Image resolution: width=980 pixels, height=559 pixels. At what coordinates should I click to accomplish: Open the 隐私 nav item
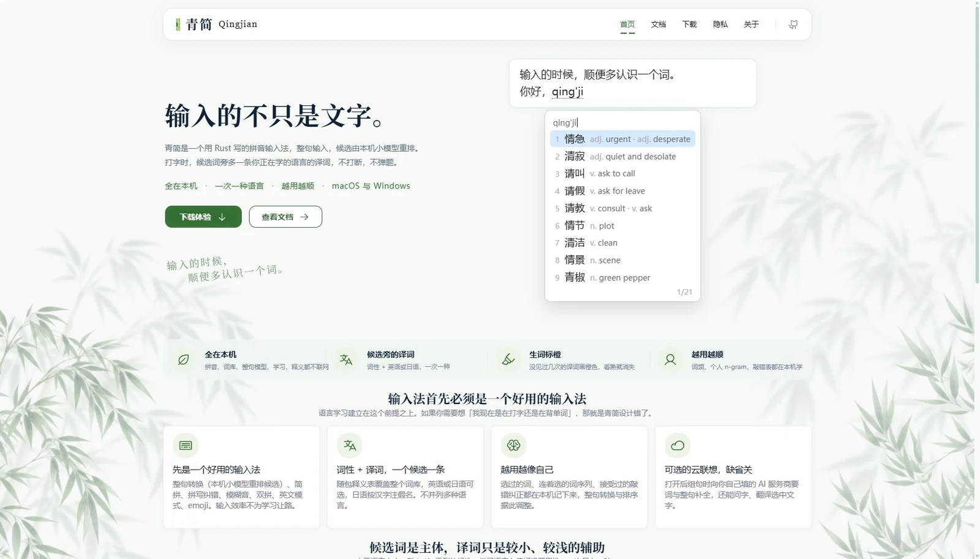point(720,24)
